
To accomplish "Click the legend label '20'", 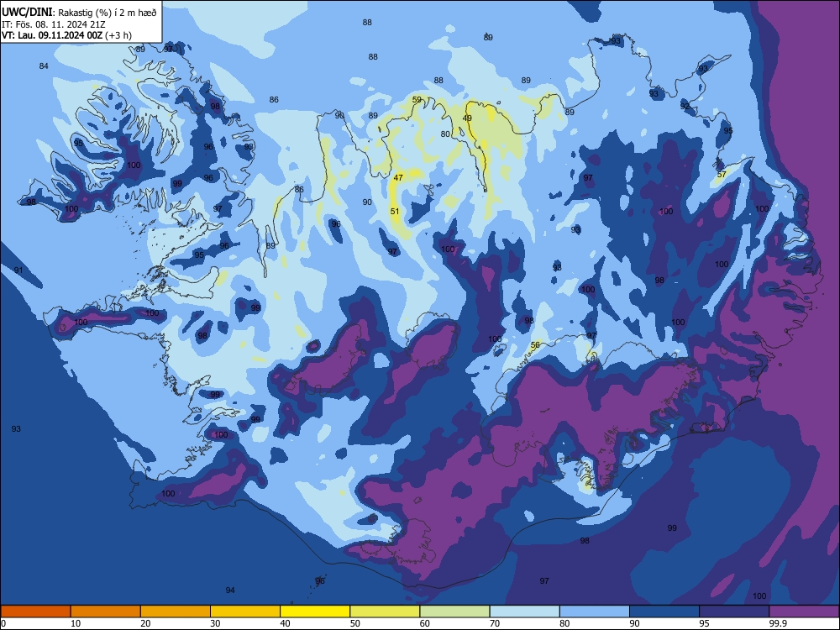I will (x=145, y=623).
